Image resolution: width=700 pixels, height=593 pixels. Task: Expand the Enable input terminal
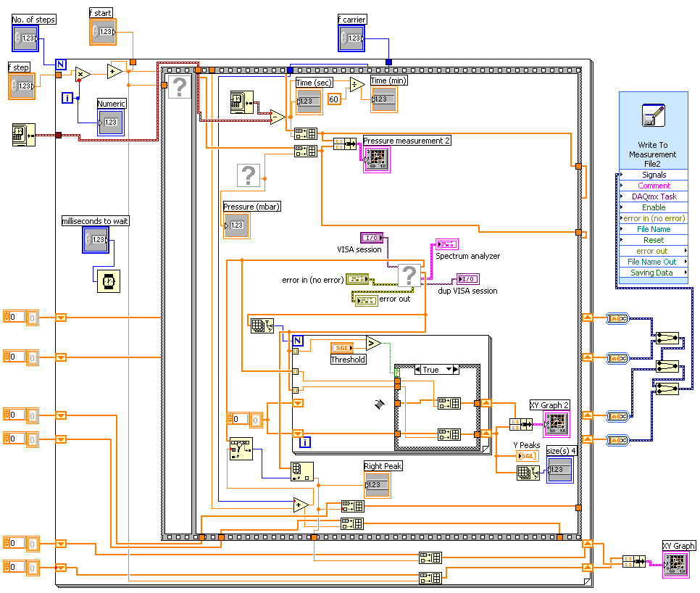click(654, 207)
